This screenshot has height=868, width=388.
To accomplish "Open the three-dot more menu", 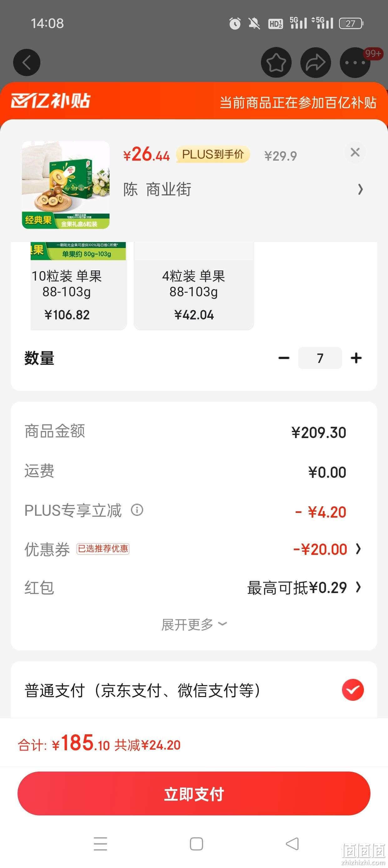I will pyautogui.click(x=355, y=63).
